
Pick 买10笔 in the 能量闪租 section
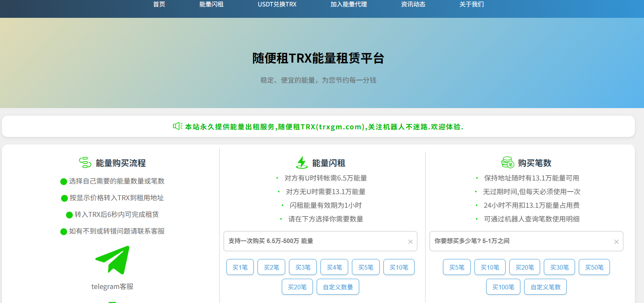pyautogui.click(x=399, y=267)
